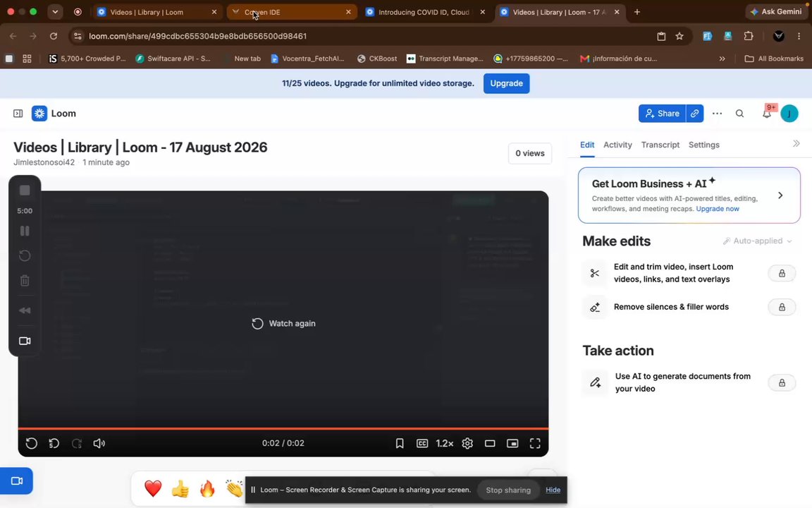Enter fullscreen video mode

(535, 443)
